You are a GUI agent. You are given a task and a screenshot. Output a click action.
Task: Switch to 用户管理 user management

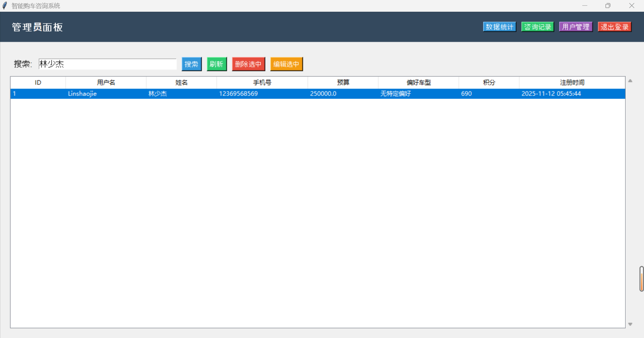click(x=576, y=27)
